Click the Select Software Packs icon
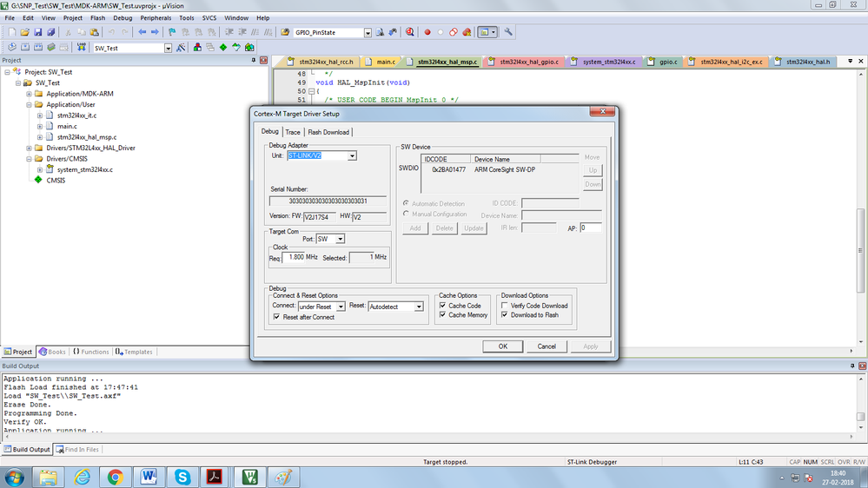Image resolution: width=868 pixels, height=488 pixels. 236,48
